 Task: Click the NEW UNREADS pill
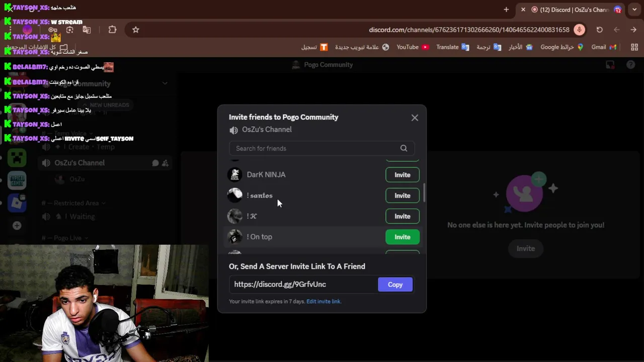click(106, 105)
